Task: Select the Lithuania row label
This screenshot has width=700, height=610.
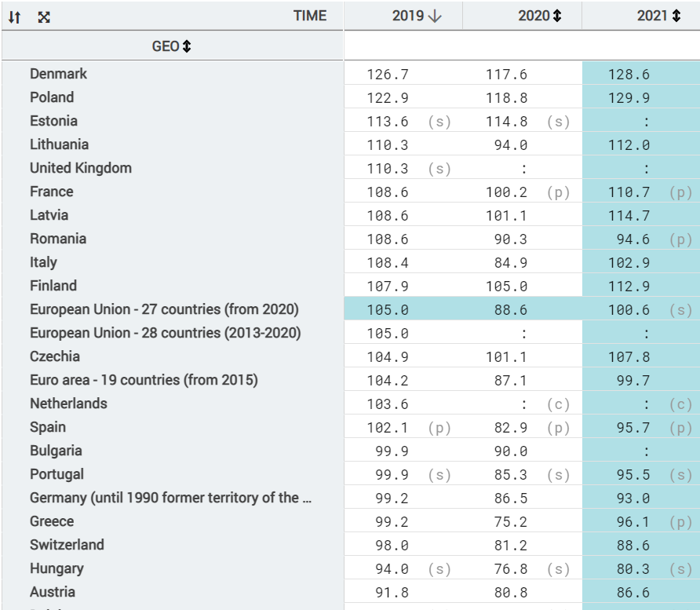Action: pos(60,144)
